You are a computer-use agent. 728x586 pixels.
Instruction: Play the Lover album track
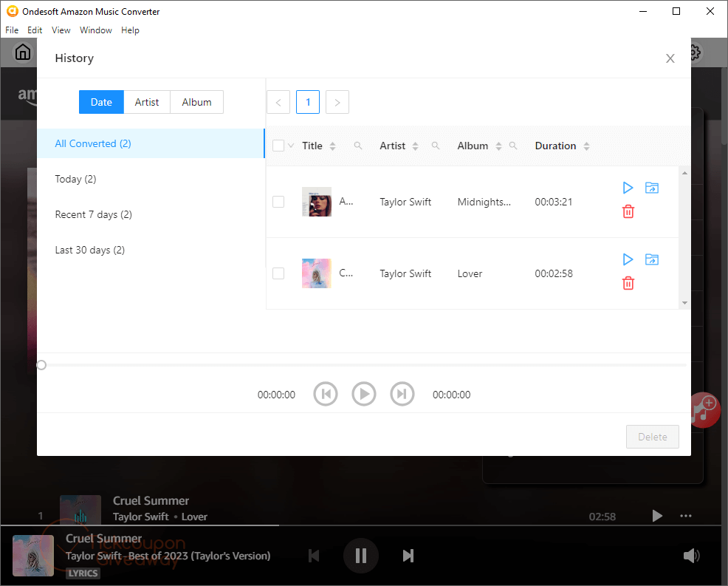click(628, 259)
